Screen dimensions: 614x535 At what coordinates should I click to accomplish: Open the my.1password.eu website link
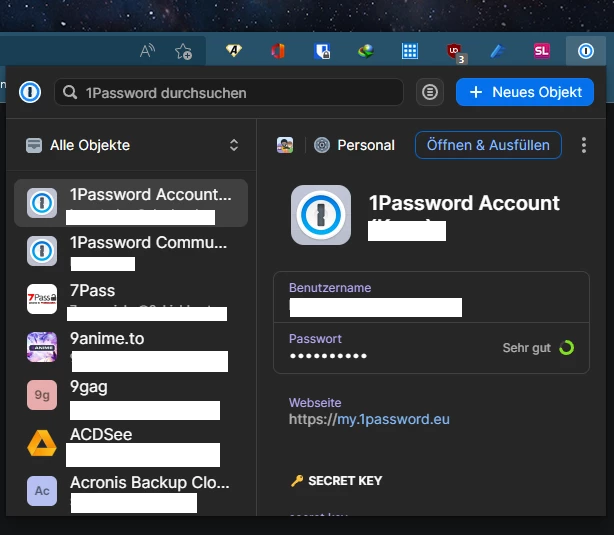(x=369, y=419)
